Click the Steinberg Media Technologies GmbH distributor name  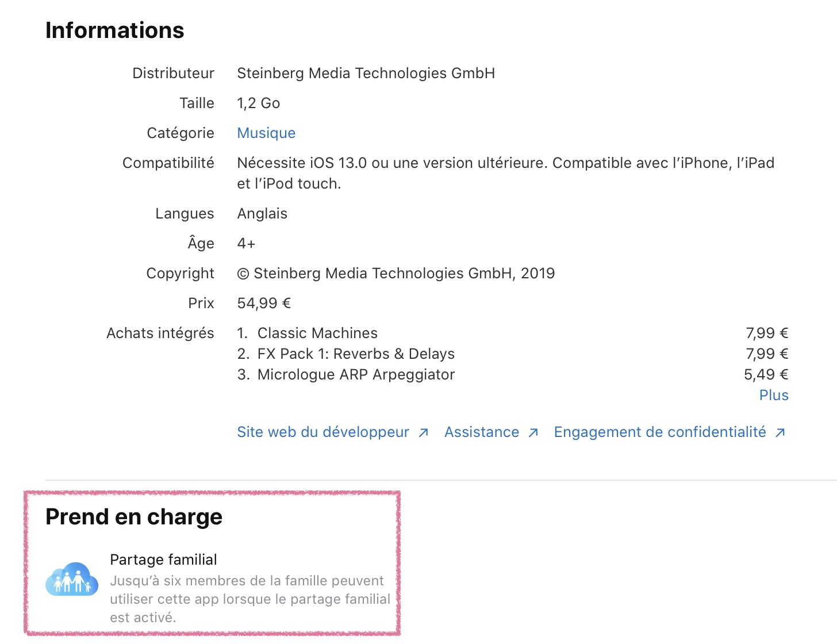(366, 73)
